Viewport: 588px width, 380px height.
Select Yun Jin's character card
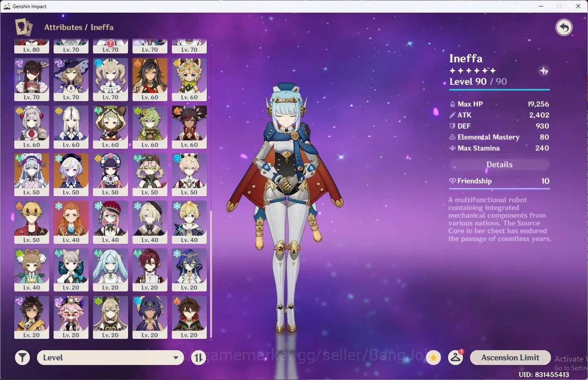click(111, 175)
